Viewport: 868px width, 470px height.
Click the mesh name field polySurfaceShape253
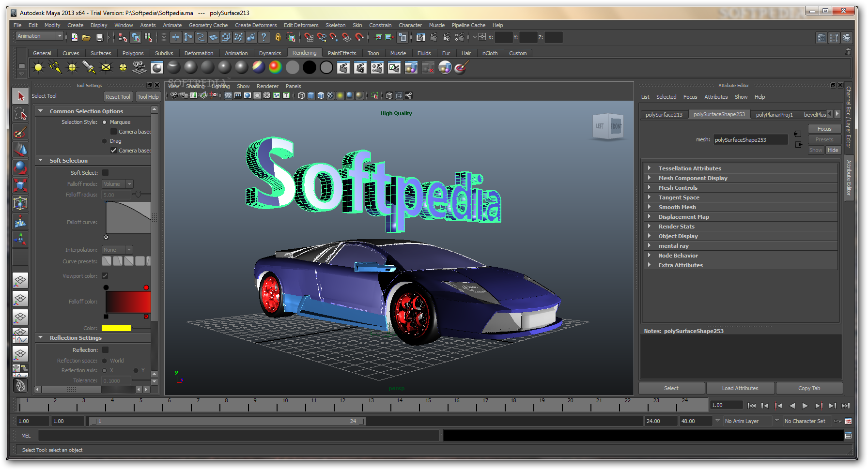(750, 140)
